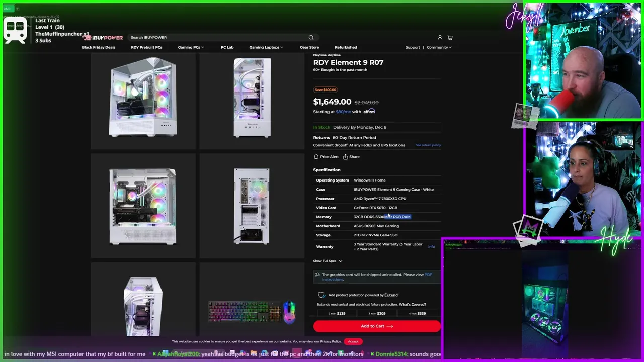
Task: Click the $80/mo Affirm financing link
Action: 343,112
